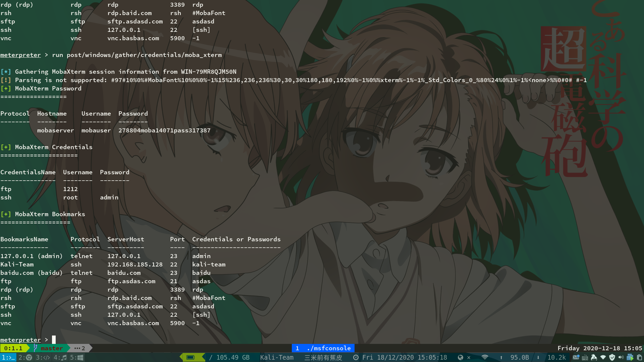Switch to workspace 3 code
Image resolution: width=644 pixels, height=362 pixels.
[x=43, y=358]
